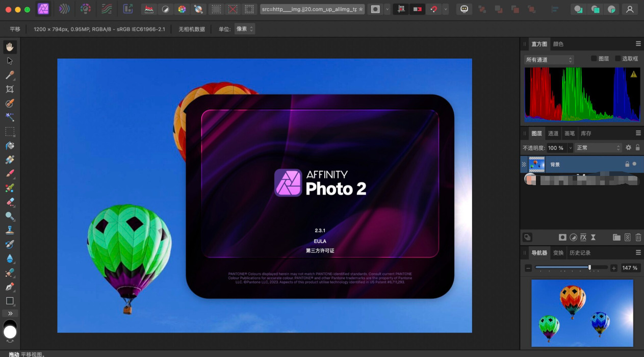Screen dimensions: 644x357
Task: Open the 所有通道 channel dropdown
Action: click(x=549, y=60)
